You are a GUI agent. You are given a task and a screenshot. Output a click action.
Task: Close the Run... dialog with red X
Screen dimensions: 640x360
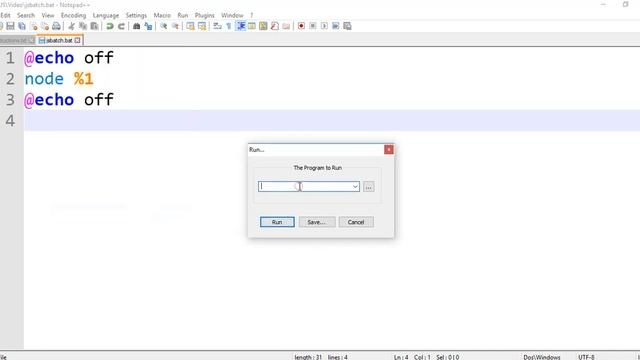click(389, 149)
